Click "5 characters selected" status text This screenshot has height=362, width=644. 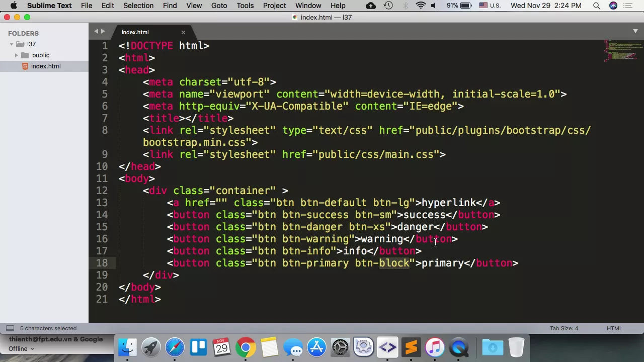coord(48,328)
